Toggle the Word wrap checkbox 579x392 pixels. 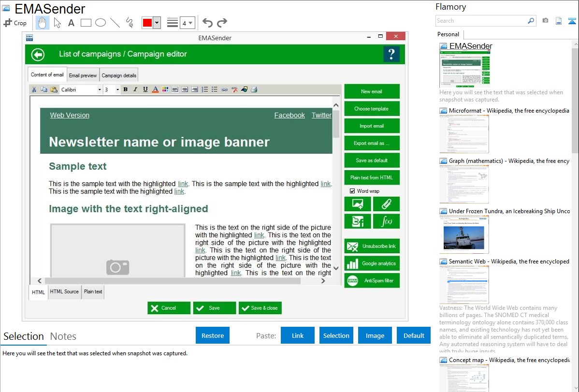pyautogui.click(x=352, y=191)
